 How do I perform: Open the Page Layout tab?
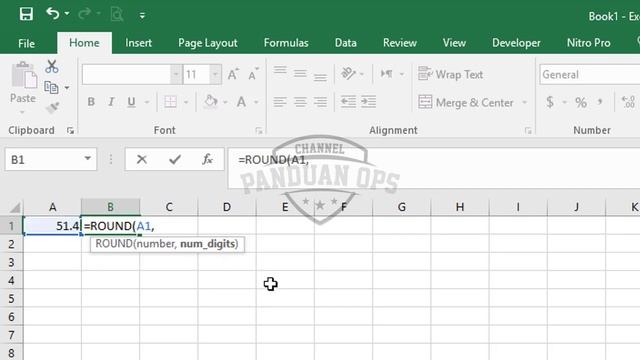(x=208, y=43)
